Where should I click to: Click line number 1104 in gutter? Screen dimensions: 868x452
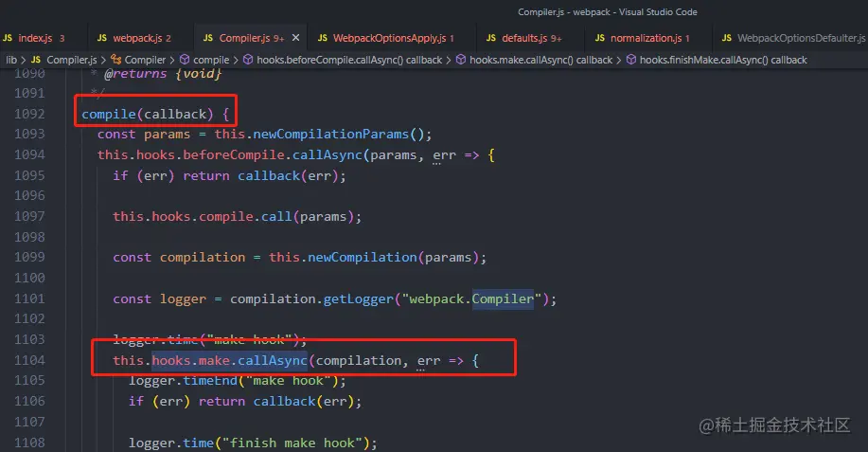pyautogui.click(x=29, y=360)
